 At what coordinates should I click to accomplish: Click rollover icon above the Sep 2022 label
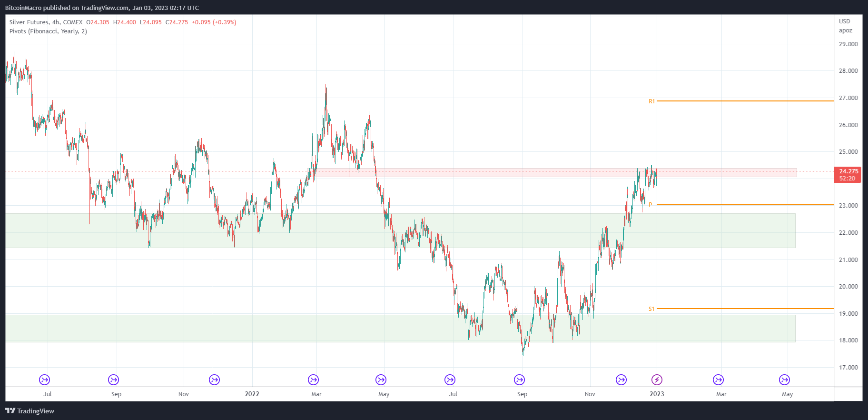519,380
